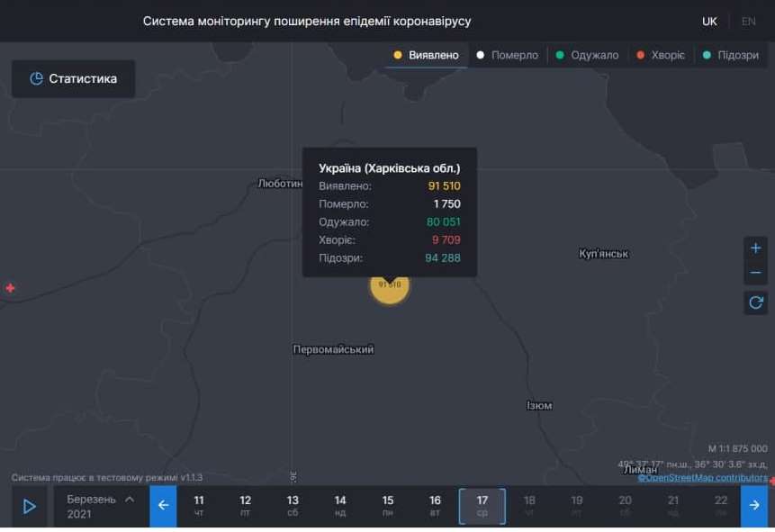Select the UK language tab
Screen dimensions: 775x532
tap(709, 20)
